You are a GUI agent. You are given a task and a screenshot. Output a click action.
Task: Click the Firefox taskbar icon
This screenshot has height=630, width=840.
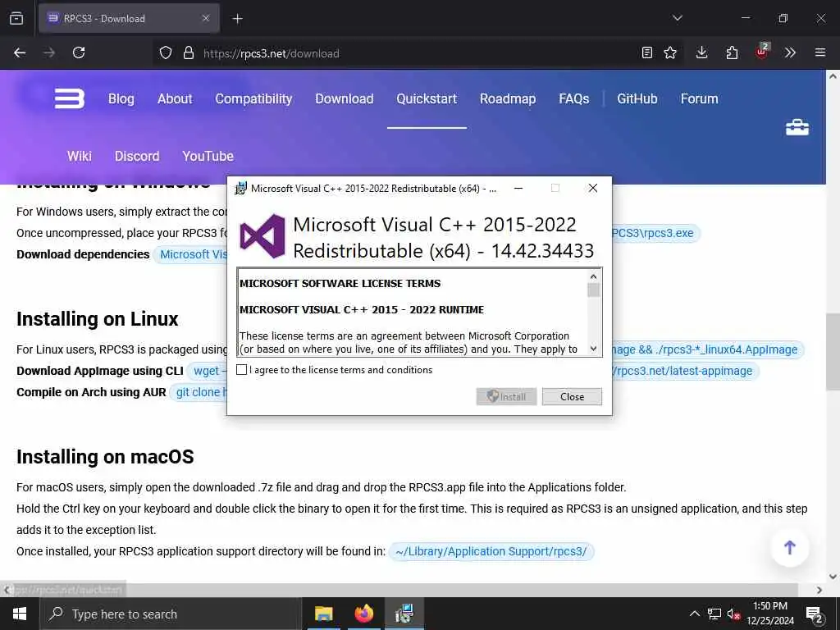coord(363,614)
